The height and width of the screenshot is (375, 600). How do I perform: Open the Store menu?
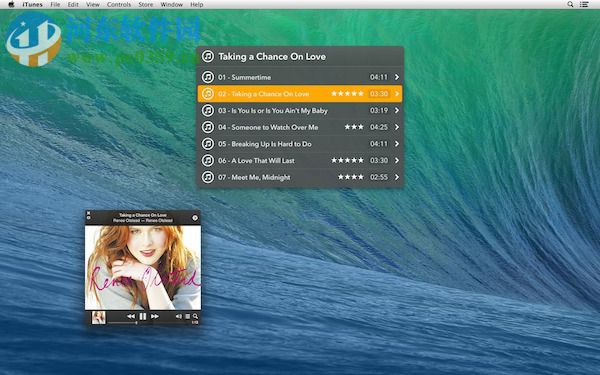tap(145, 4)
